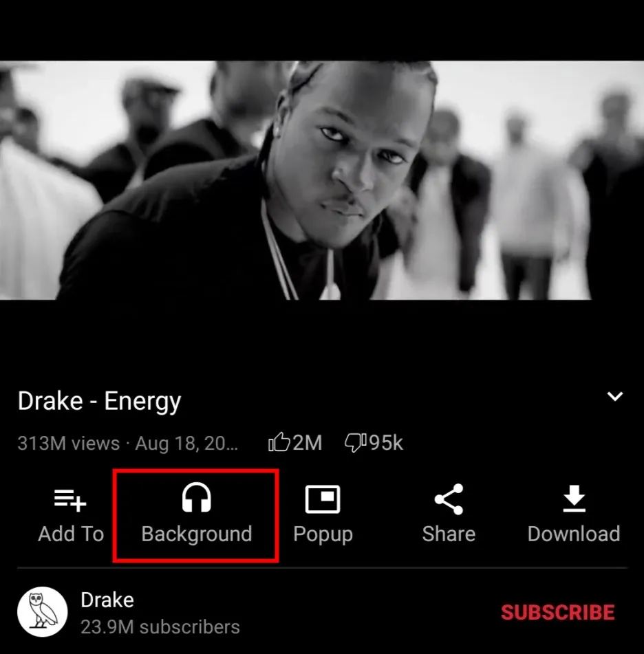Select the Add To label text

(x=71, y=534)
